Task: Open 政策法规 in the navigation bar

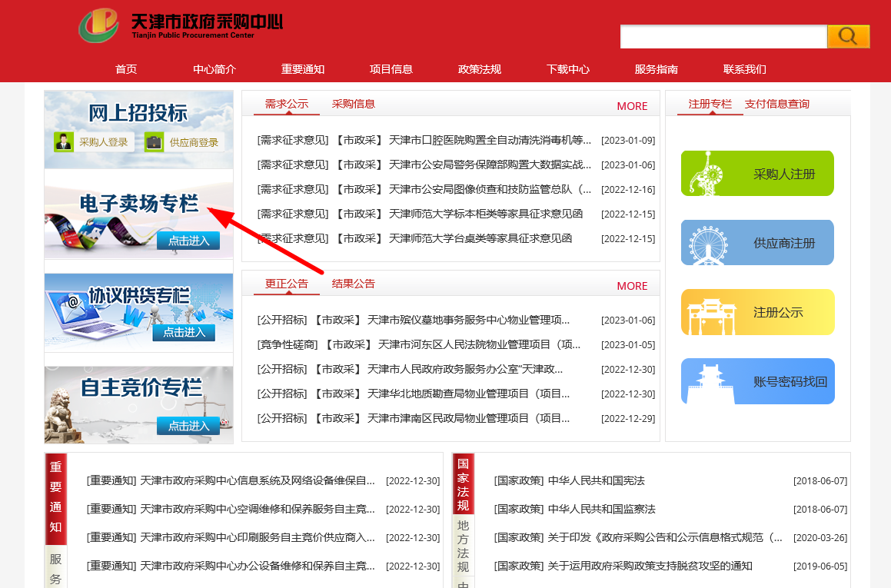Action: point(480,69)
